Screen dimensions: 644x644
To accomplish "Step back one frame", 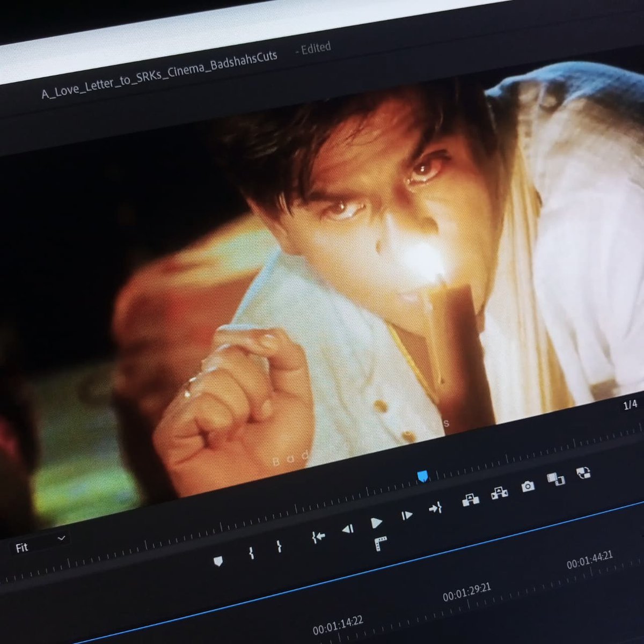I will (x=347, y=530).
